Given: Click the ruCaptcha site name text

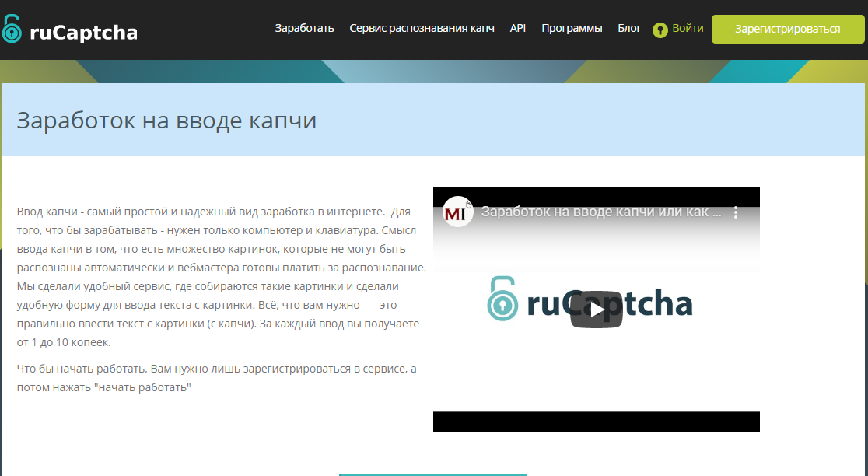Looking at the screenshot, I should (x=83, y=33).
